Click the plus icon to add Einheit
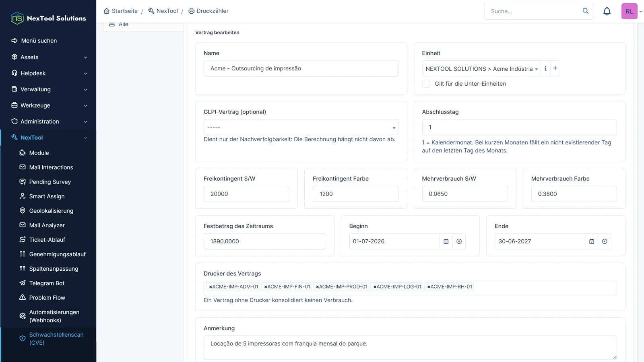 pos(555,68)
